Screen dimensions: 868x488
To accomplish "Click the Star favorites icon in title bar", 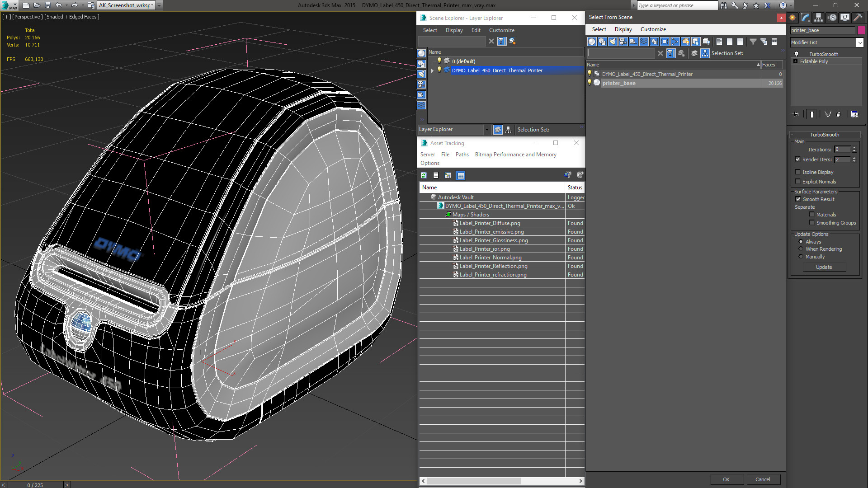I will tap(756, 5).
